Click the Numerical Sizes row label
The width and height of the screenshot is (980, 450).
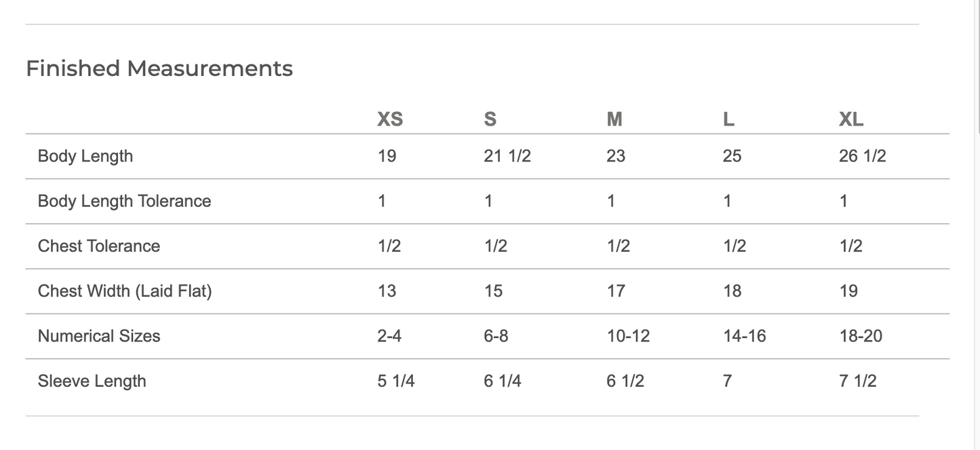(99, 336)
